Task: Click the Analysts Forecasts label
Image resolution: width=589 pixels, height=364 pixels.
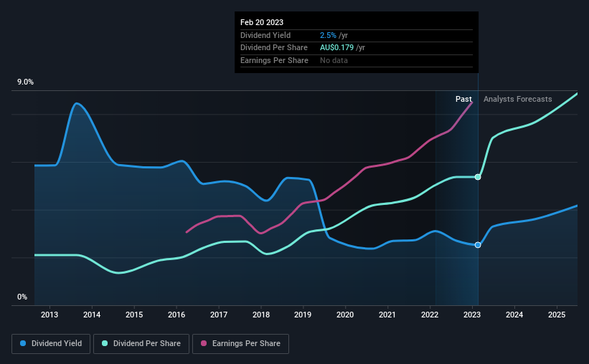Action: [518, 99]
